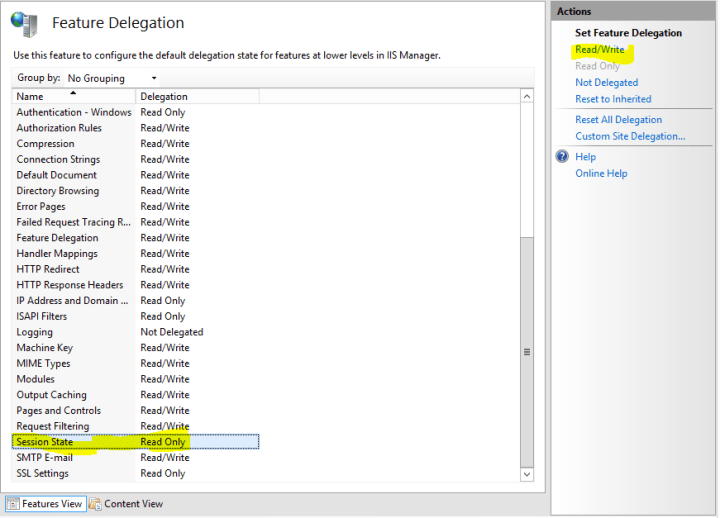Switch to the Content View tab
The image size is (720, 518).
click(126, 504)
